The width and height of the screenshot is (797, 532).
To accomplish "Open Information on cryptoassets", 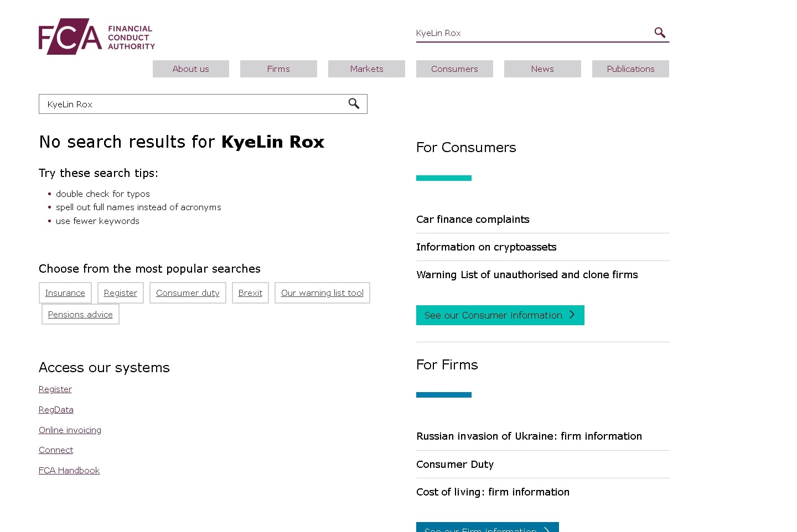I will tap(487, 247).
